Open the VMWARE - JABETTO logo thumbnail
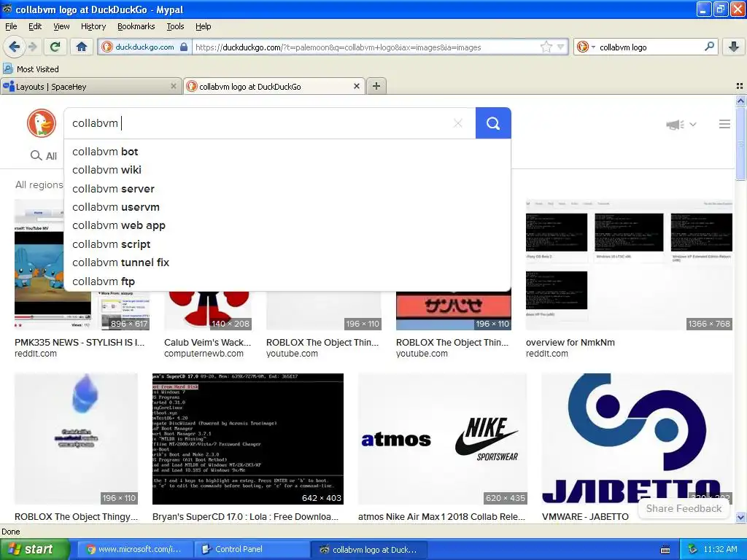This screenshot has width=747, height=560. [636, 438]
